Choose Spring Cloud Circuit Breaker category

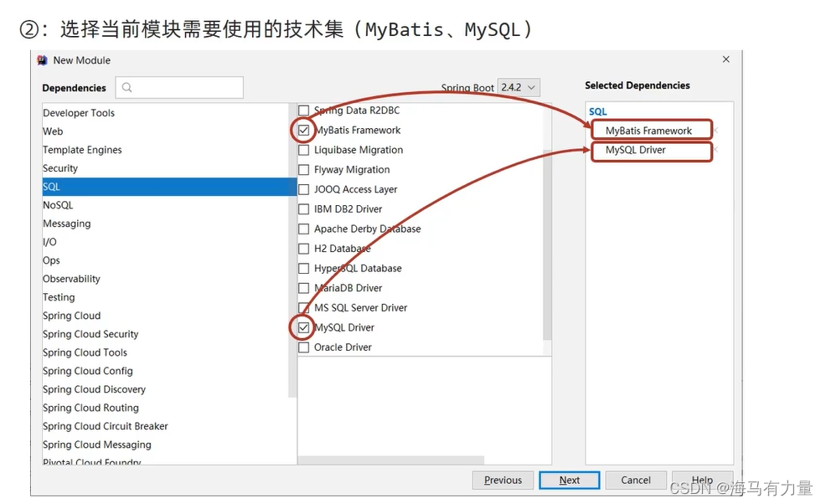click(165, 426)
